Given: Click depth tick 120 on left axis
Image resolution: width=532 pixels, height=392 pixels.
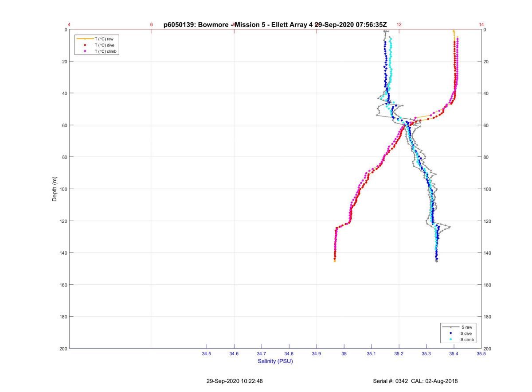Looking at the screenshot, I should point(63,221).
